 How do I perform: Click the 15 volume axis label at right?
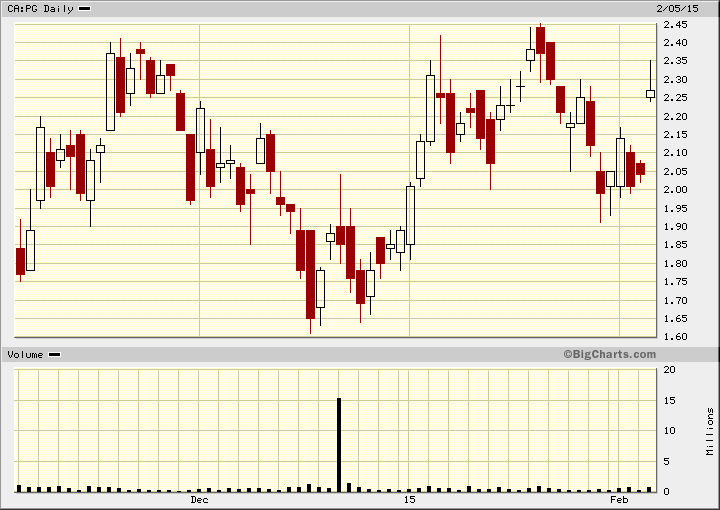[x=669, y=400]
